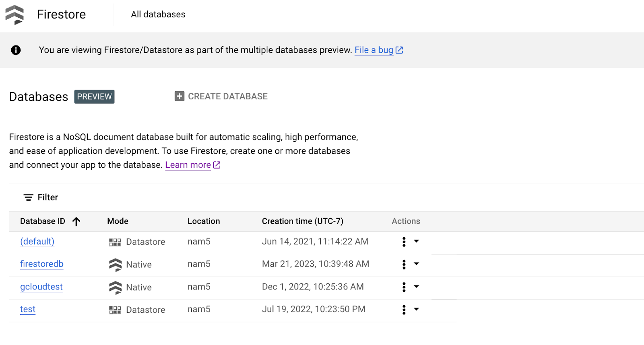Click the external link icon beside File a bug
This screenshot has width=644, height=345.
pos(399,50)
